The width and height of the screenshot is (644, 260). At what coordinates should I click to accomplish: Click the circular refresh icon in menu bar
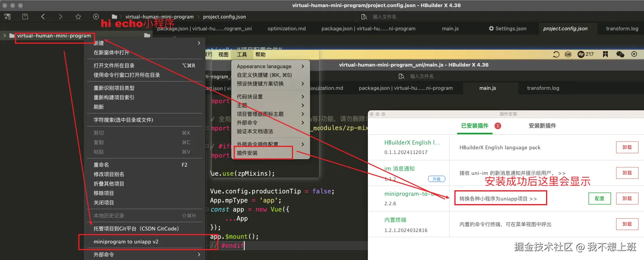pyautogui.click(x=556, y=54)
